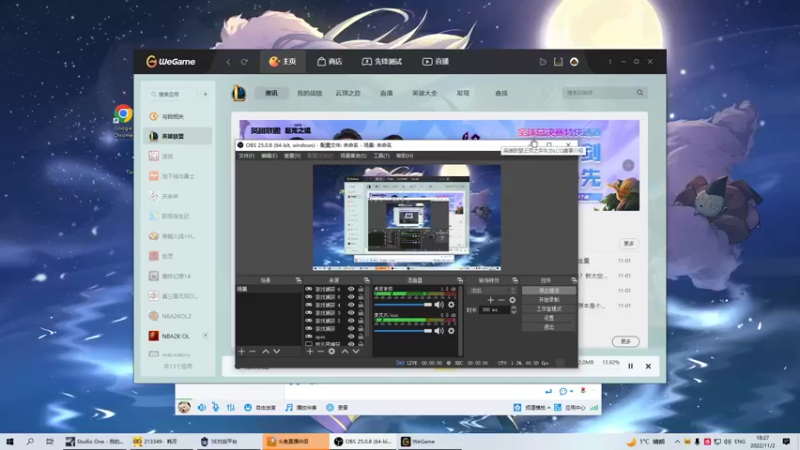Select NBA2KOL2 in sidebar

pyautogui.click(x=178, y=316)
